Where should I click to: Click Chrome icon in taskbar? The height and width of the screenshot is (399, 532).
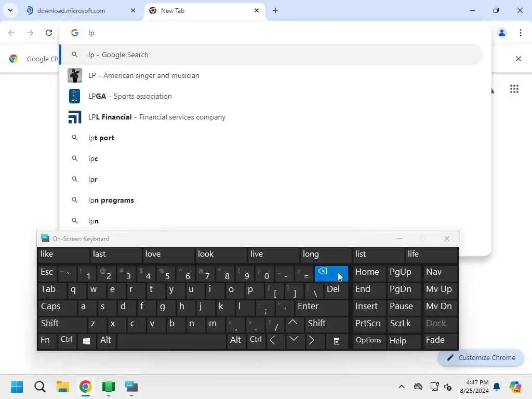coord(86,387)
